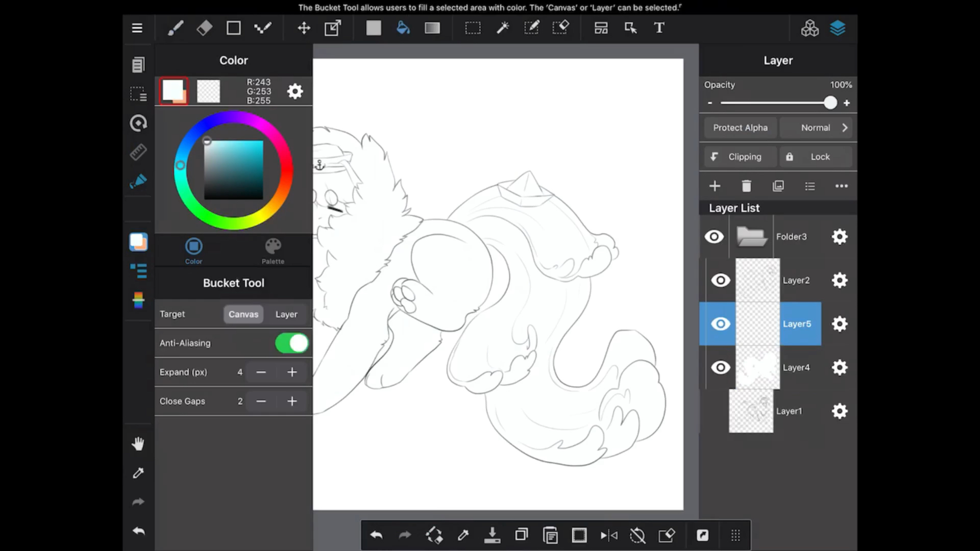Click the rotate canvas sidebar icon
980x551 pixels.
click(x=138, y=123)
